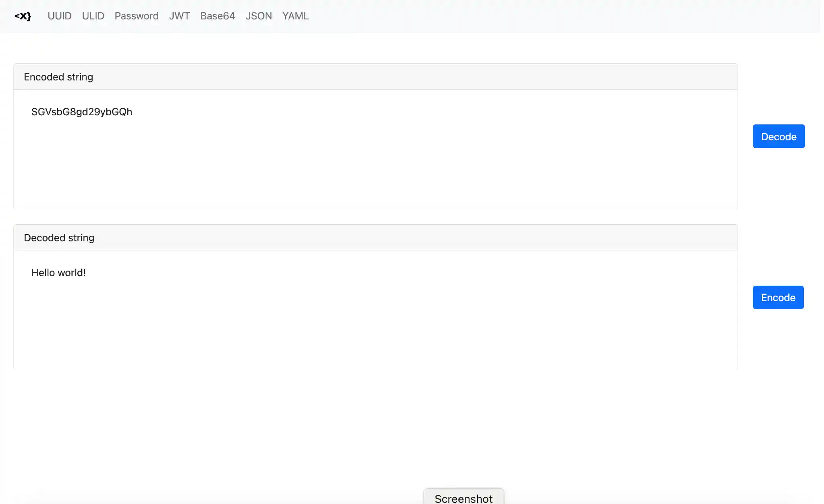This screenshot has width=824, height=504.
Task: Click the <x} site logo
Action: click(x=23, y=16)
